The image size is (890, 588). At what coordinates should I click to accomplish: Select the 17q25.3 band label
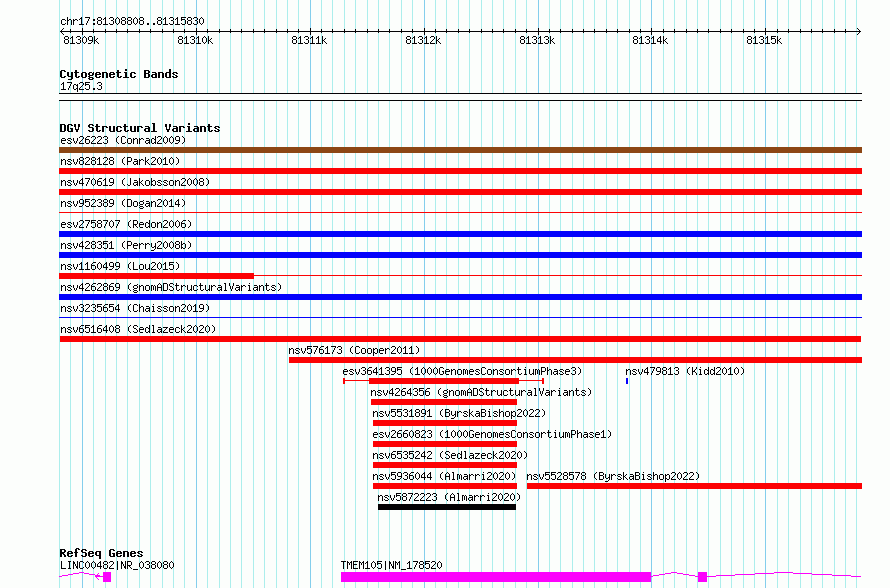coord(81,86)
